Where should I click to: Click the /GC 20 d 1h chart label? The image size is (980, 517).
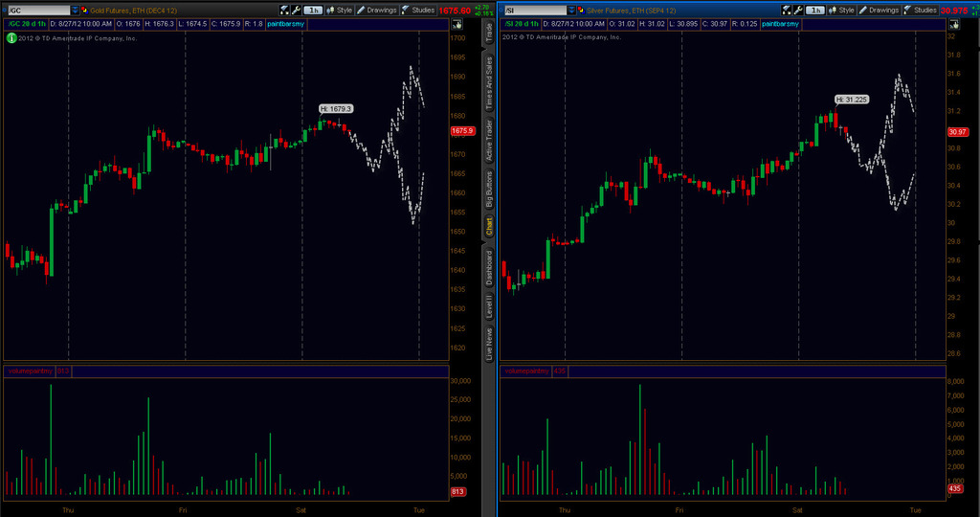(x=27, y=24)
